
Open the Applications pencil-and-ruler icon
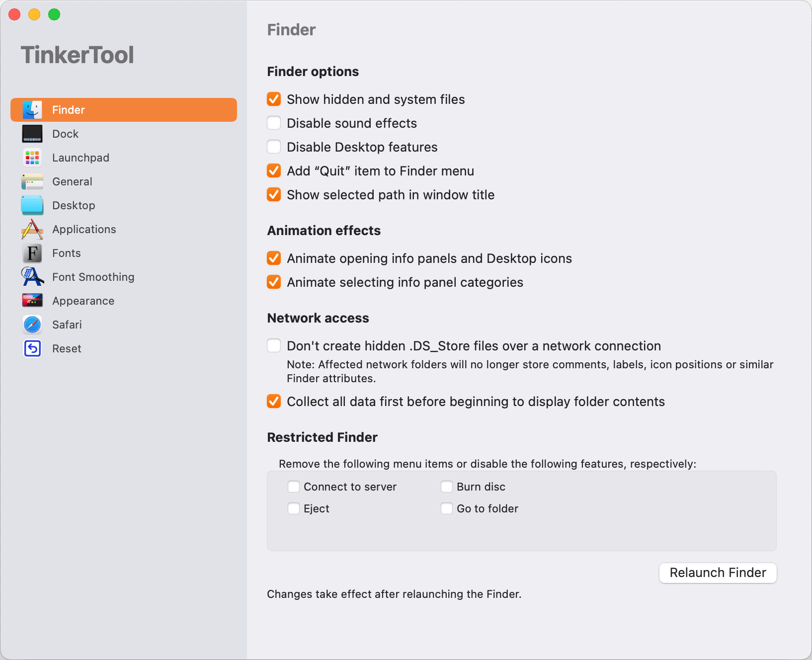(x=32, y=229)
